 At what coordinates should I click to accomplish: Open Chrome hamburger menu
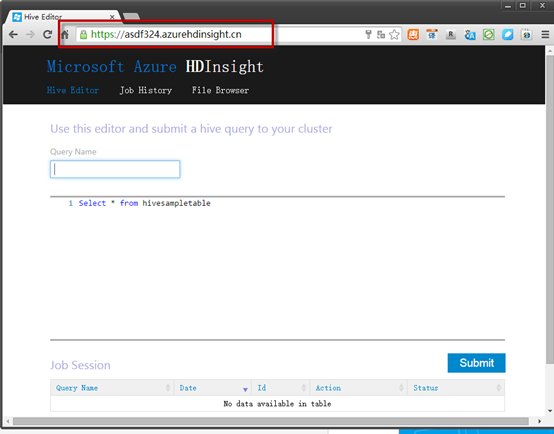545,35
